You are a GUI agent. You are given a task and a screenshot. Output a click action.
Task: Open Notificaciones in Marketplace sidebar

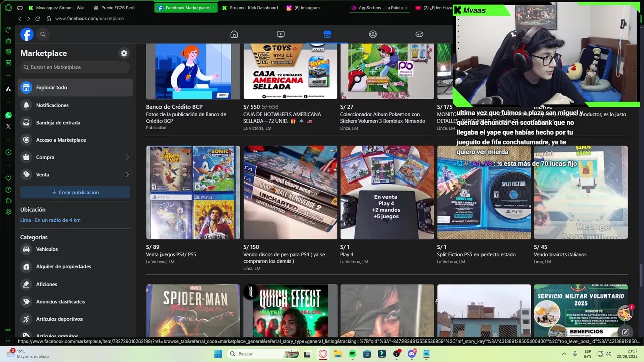click(x=75, y=105)
